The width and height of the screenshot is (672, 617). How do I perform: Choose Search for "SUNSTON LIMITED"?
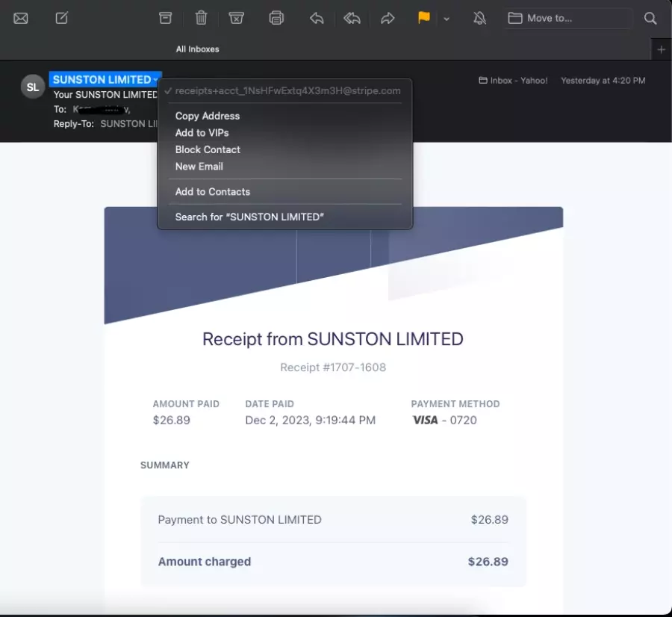[x=249, y=217]
